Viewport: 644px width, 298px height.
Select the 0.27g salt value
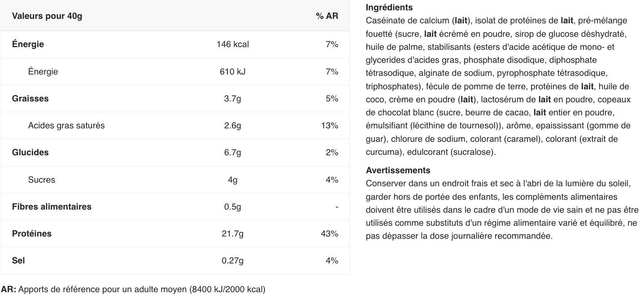pyautogui.click(x=232, y=261)
